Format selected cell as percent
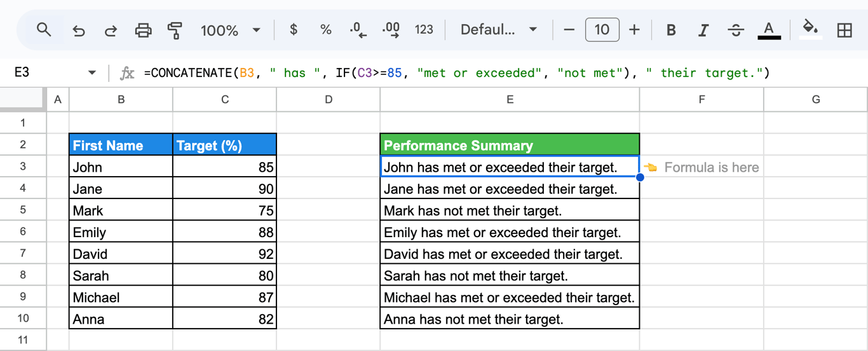This screenshot has height=351, width=868. point(326,29)
